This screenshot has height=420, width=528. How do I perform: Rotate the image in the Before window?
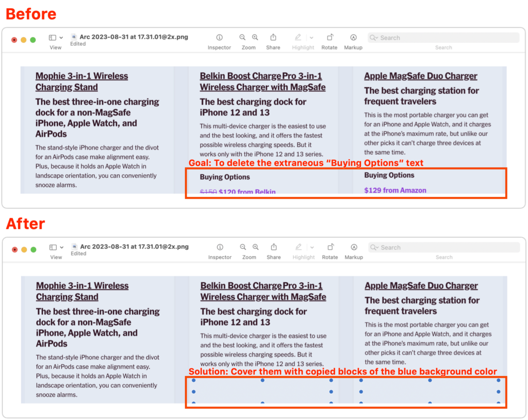[x=330, y=37]
